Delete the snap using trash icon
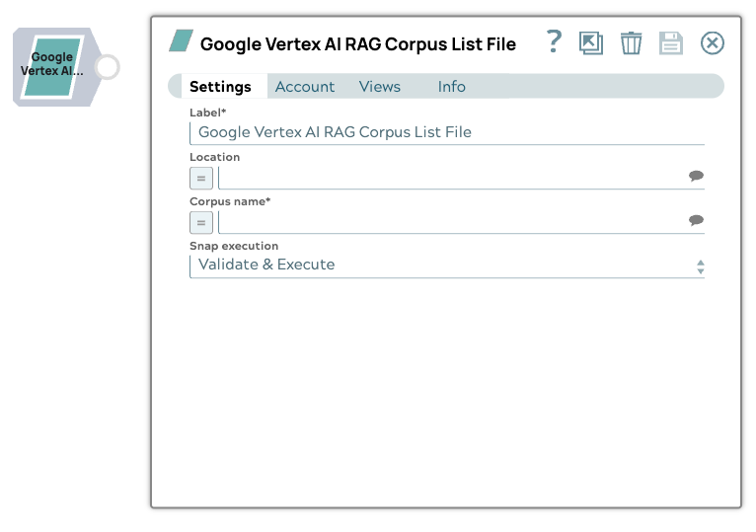This screenshot has width=756, height=532. tap(631, 42)
